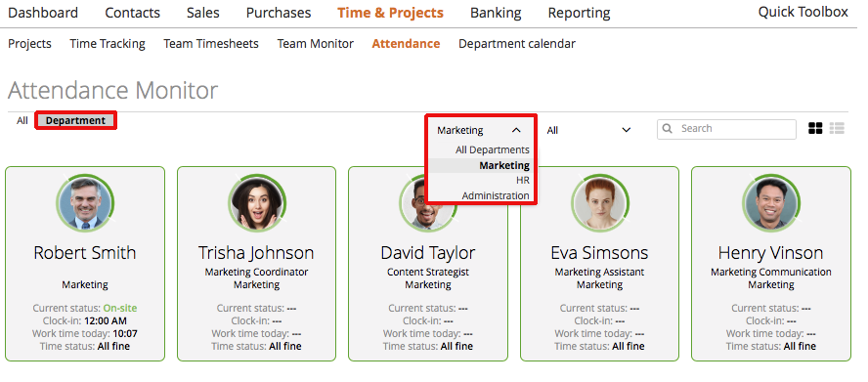Click the Marketing Coordinator title

click(x=256, y=272)
